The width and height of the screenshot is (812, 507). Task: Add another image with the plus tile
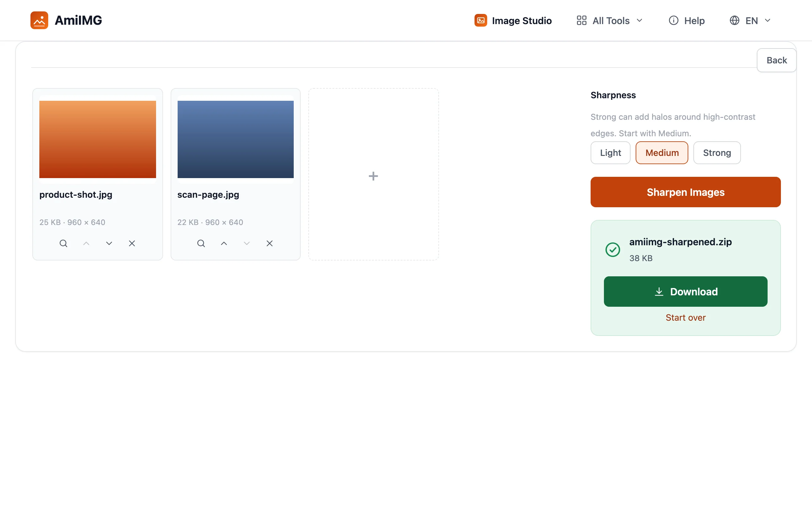coord(373,174)
